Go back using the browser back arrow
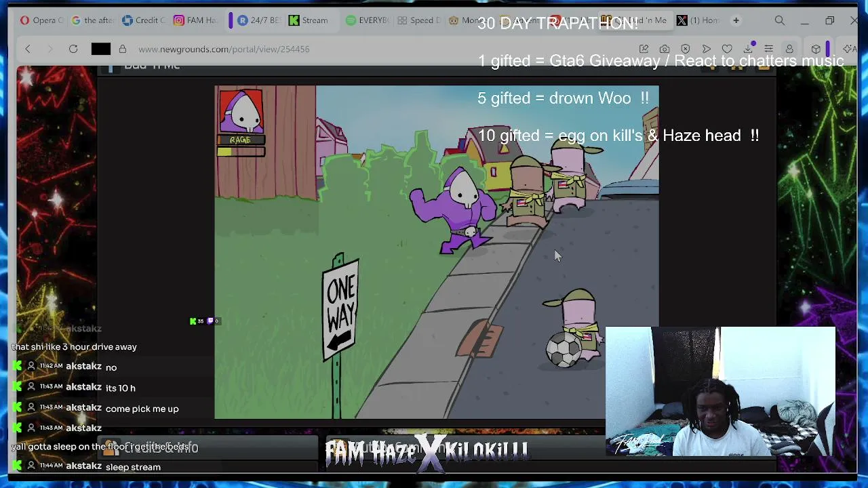 coord(28,49)
